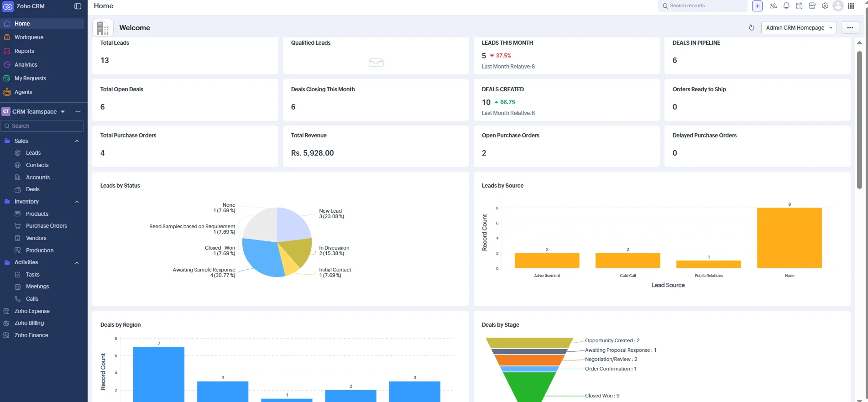Open Admin CRM Homepage dropdown
Image resolution: width=868 pixels, height=402 pixels.
click(x=799, y=27)
